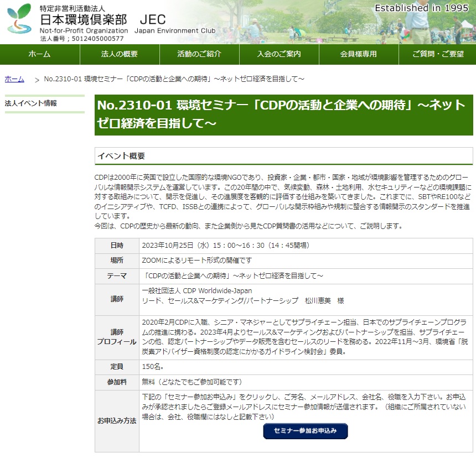Click the JEC leaf logo icon
476x458 pixels.
coord(19,18)
